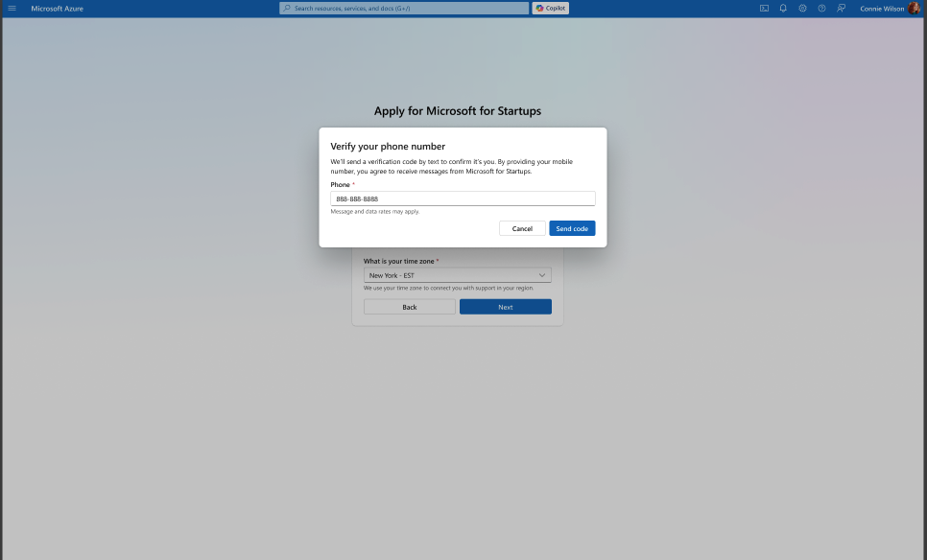Click the Microsoft Azure home label
Screen dimensions: 927x560
(58, 9)
